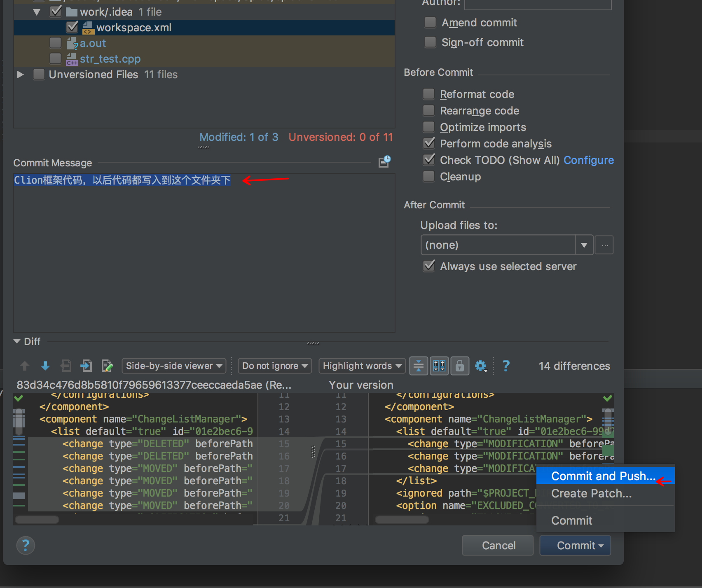Click 'Modified: 1 of 3' status text
This screenshot has height=588, width=702.
pyautogui.click(x=239, y=137)
